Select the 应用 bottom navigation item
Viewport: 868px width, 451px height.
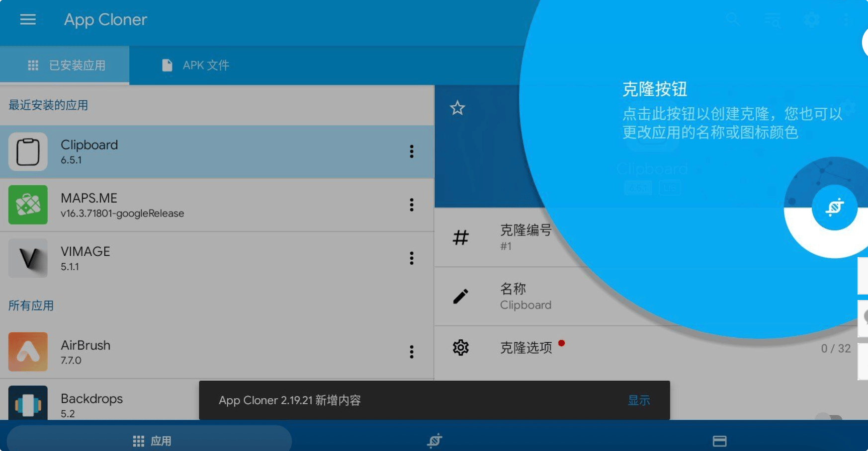point(152,441)
